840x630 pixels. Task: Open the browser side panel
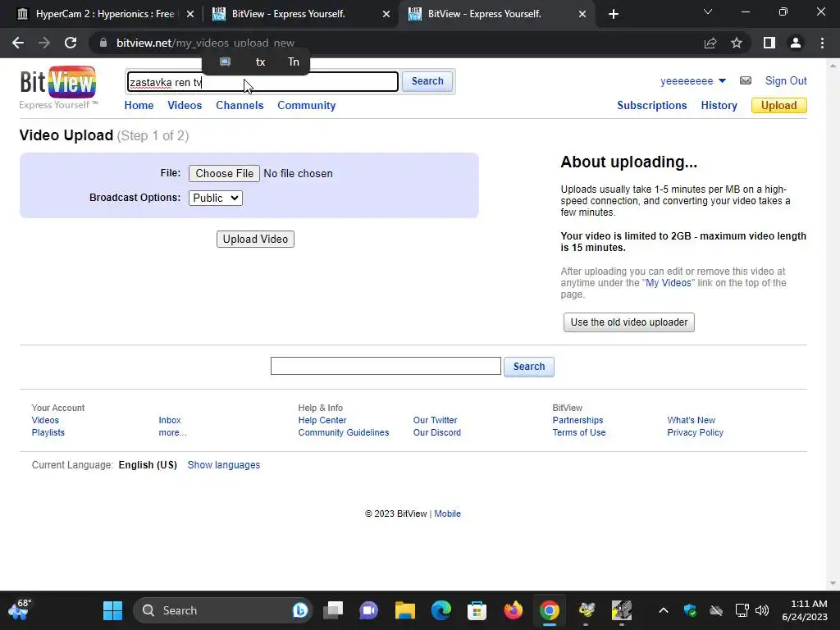click(x=769, y=43)
